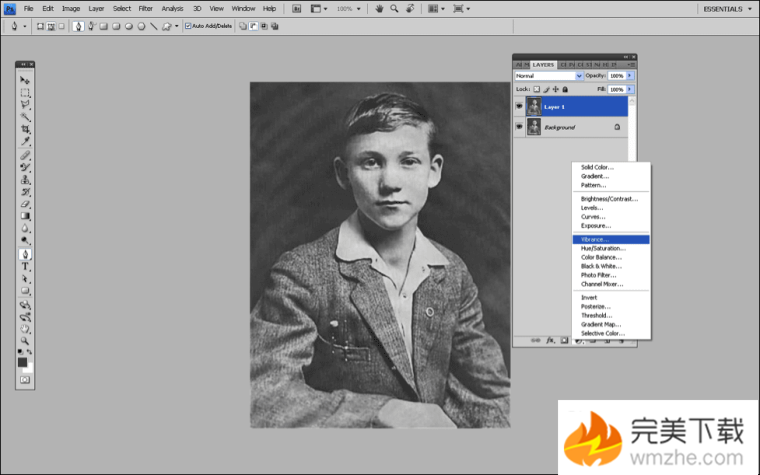Screen dimensions: 760x475
Task: Toggle visibility of the Background layer
Action: click(x=519, y=127)
